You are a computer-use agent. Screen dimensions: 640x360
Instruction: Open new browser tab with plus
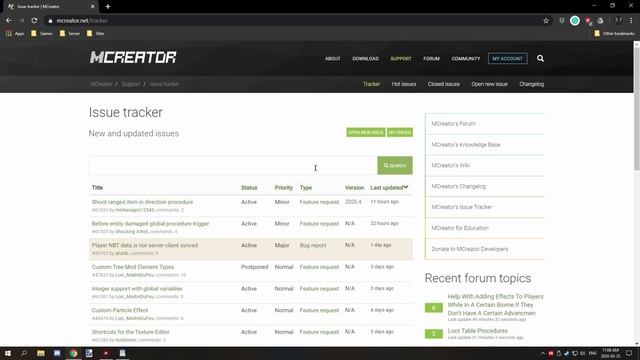[x=108, y=7]
